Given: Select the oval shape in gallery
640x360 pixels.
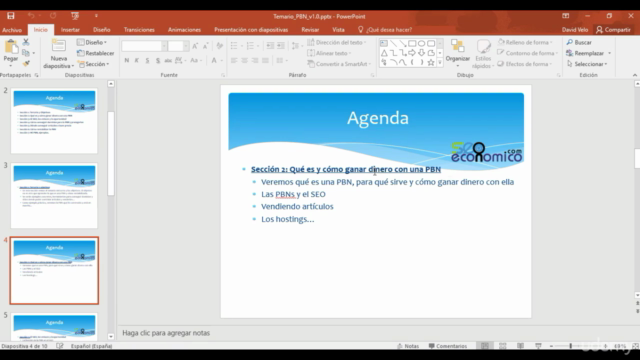Looking at the screenshot, I should tap(421, 43).
